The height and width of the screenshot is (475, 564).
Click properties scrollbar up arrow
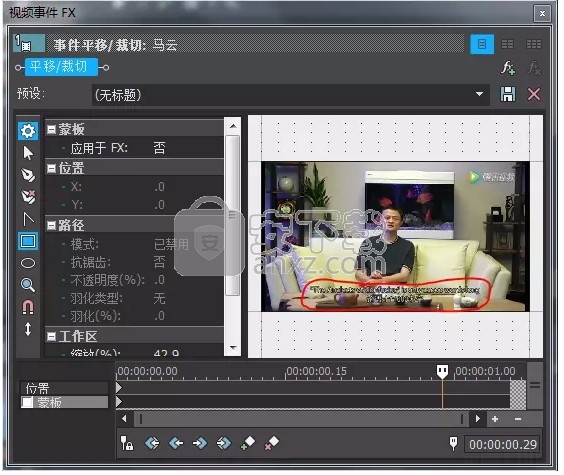point(233,126)
